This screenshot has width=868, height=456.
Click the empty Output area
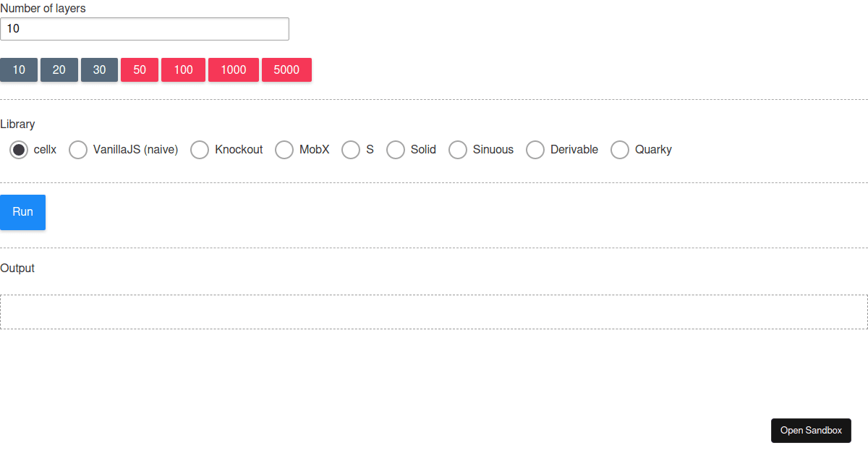434,311
